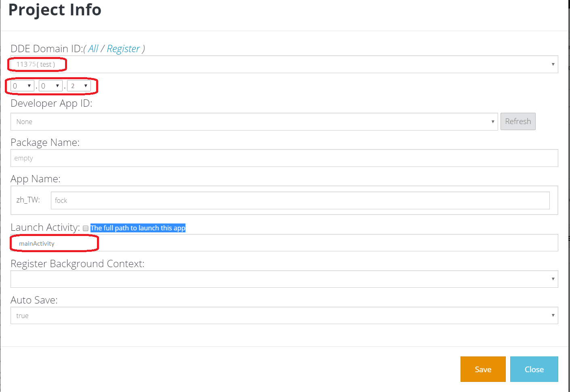The image size is (570, 392).
Task: Expand the first version number dropdown
Action: coord(22,86)
